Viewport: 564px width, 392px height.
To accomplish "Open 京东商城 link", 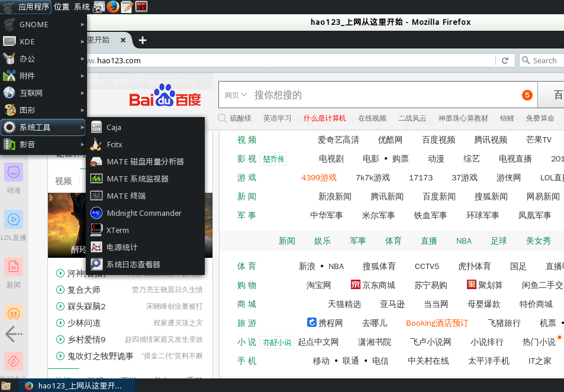I will click(373, 285).
